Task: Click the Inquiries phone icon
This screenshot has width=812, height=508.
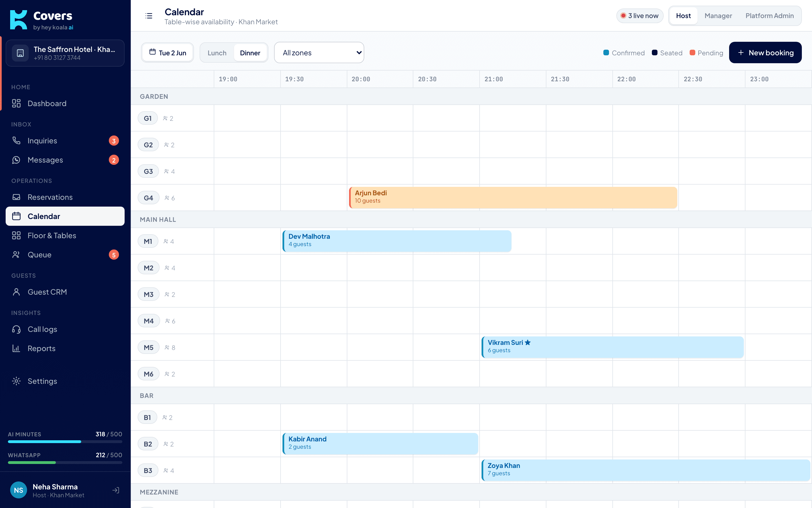Action: click(x=16, y=141)
